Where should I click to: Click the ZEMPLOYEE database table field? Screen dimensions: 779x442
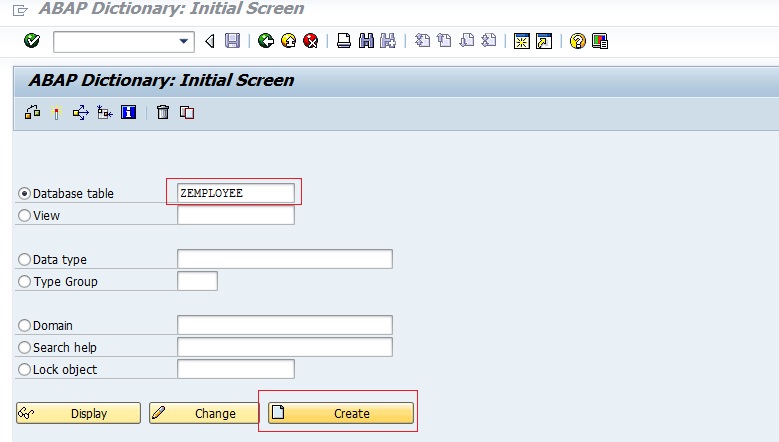[x=235, y=193]
